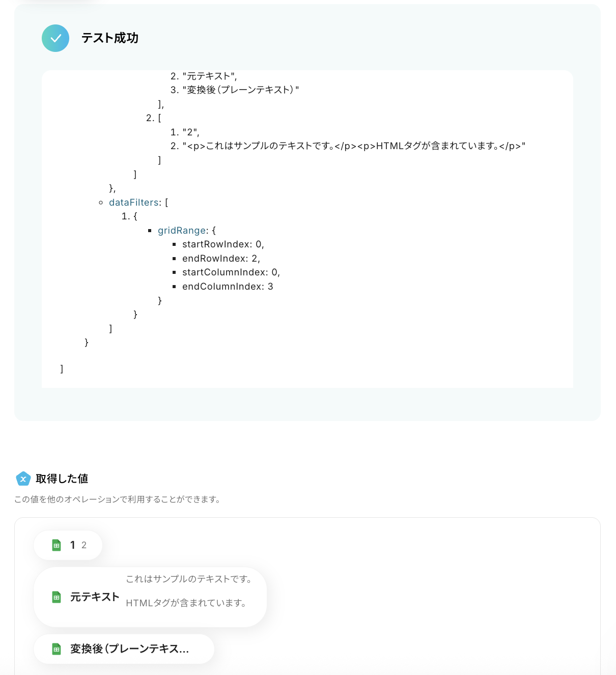The height and width of the screenshot is (675, 616).
Task: Click the spreadsheet icon beside 元テキスト
Action: tap(57, 597)
